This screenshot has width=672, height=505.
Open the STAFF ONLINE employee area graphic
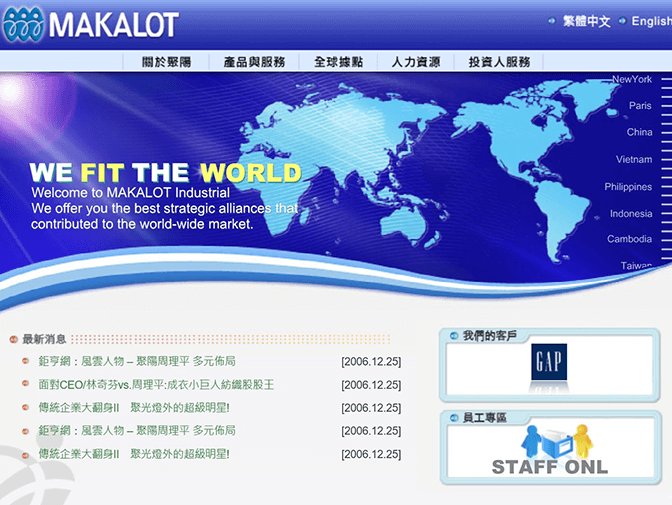(x=550, y=450)
